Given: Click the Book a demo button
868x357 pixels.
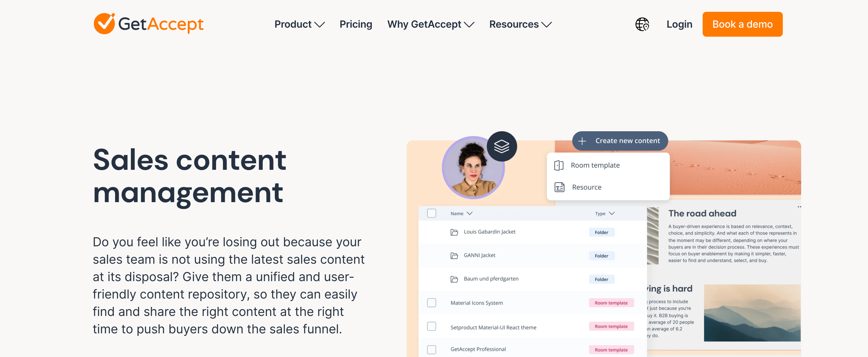Looking at the screenshot, I should pos(742,24).
